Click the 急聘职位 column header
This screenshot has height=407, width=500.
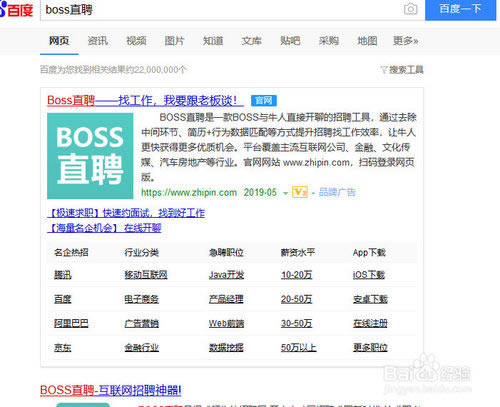[x=226, y=253]
